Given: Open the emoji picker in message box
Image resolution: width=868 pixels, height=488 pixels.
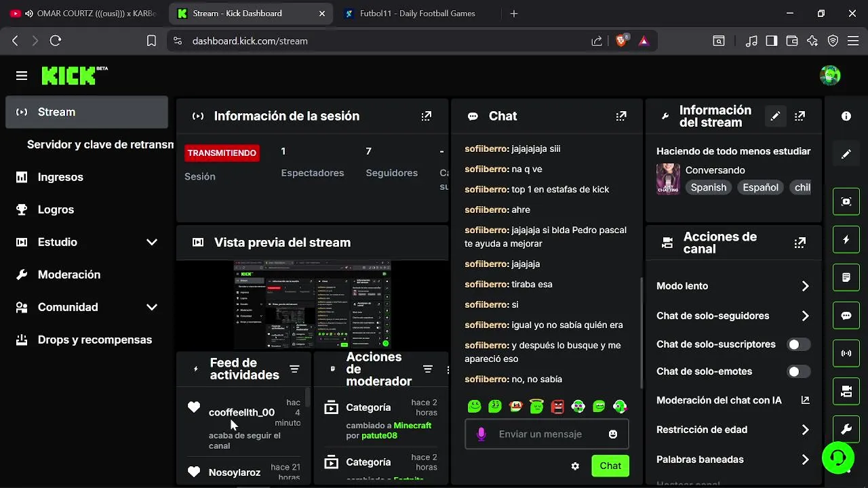Looking at the screenshot, I should coord(613,434).
